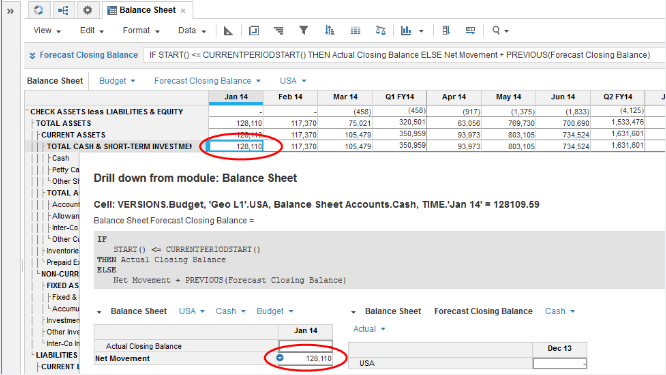
Task: Select the Cash row in tree
Action: (61, 158)
